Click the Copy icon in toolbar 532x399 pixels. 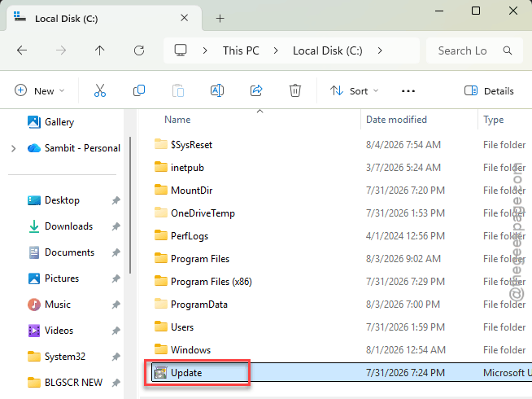point(139,90)
